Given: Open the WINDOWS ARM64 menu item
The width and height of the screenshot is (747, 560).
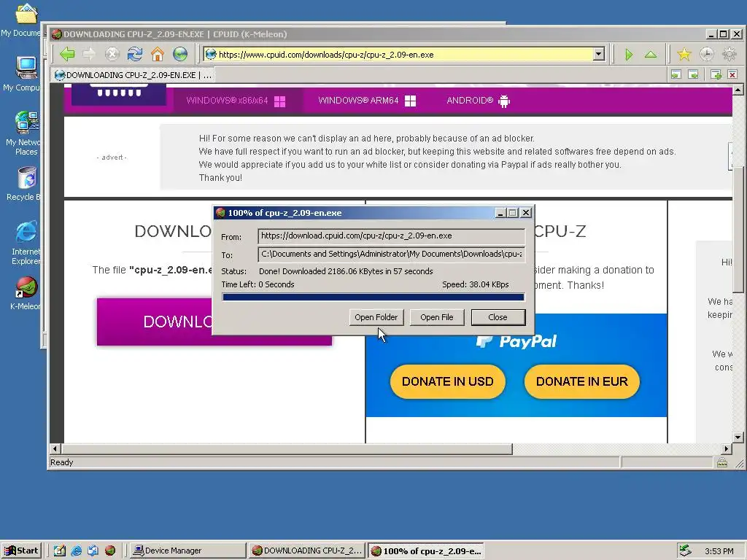Looking at the screenshot, I should click(x=367, y=101).
